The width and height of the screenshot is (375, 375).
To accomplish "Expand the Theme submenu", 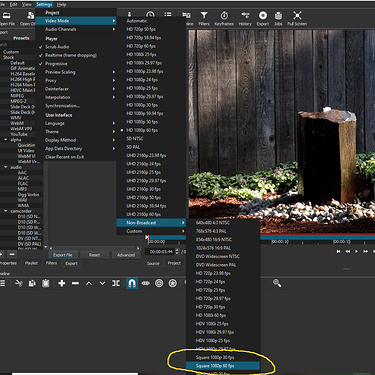I will pos(76,132).
